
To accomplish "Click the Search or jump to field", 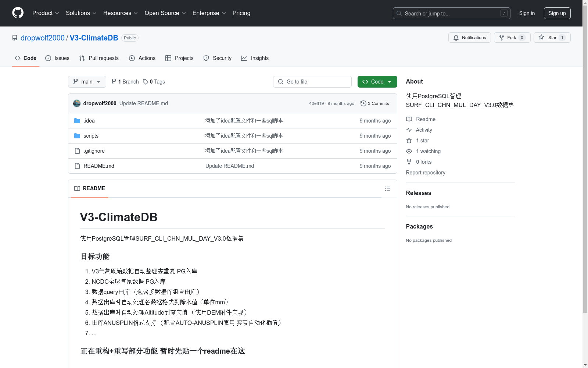I will pyautogui.click(x=451, y=13).
